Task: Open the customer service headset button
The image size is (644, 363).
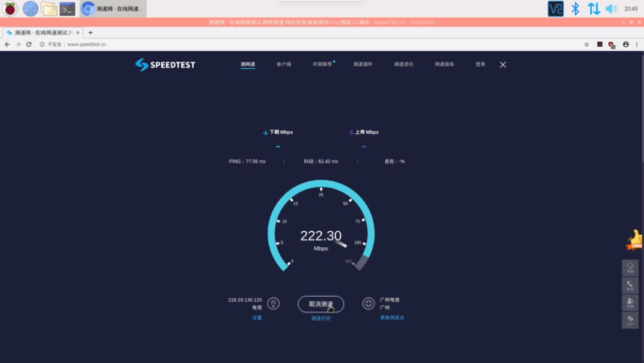Action: 630,267
